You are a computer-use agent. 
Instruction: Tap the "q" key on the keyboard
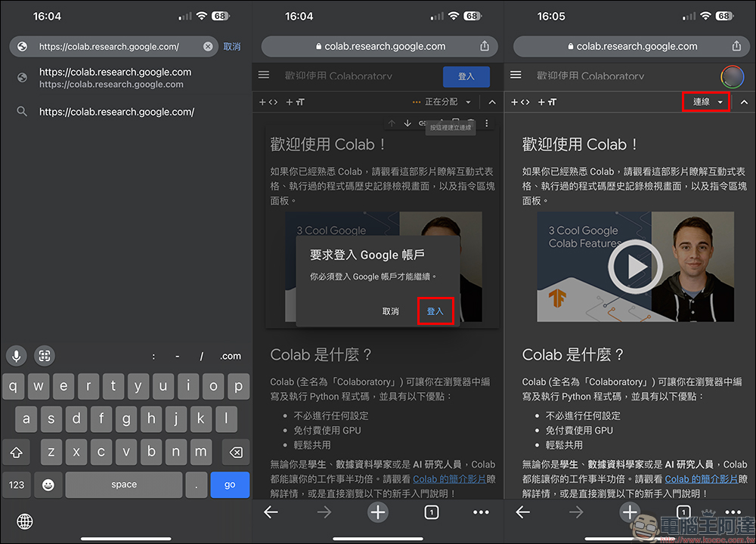pyautogui.click(x=13, y=386)
